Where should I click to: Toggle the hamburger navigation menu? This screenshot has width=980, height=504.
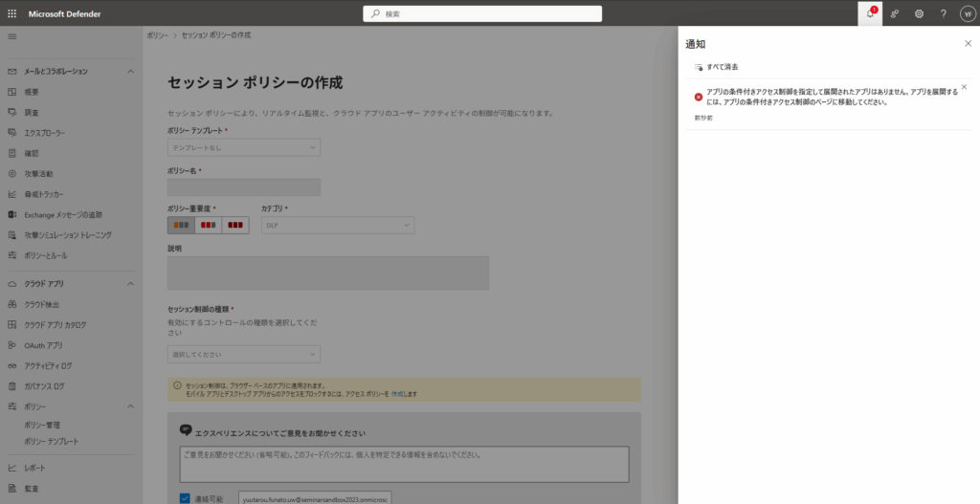(12, 35)
